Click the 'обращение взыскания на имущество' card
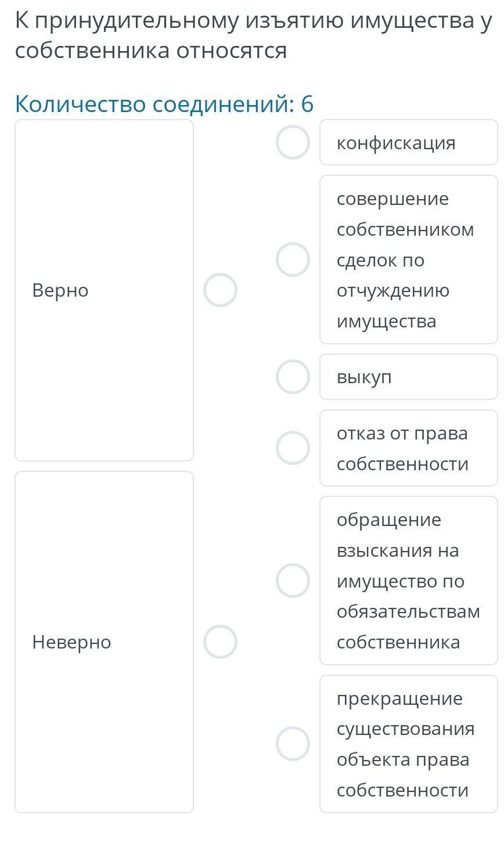The width and height of the screenshot is (504, 854). click(408, 581)
